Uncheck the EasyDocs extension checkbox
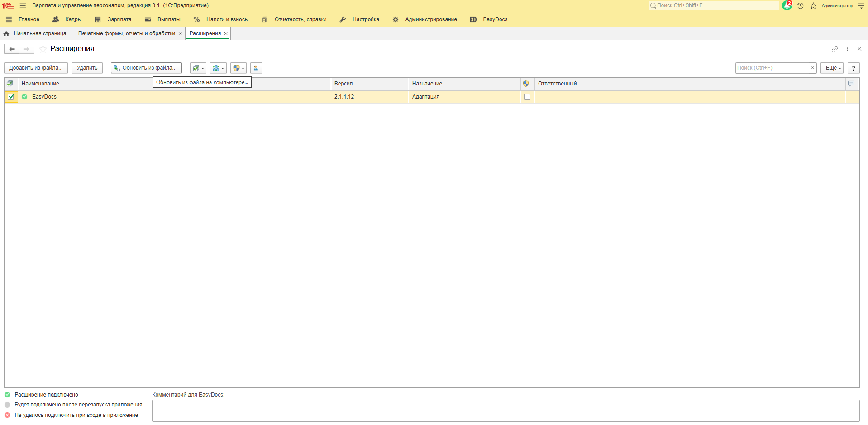Viewport: 868px width, 425px height. (x=11, y=97)
